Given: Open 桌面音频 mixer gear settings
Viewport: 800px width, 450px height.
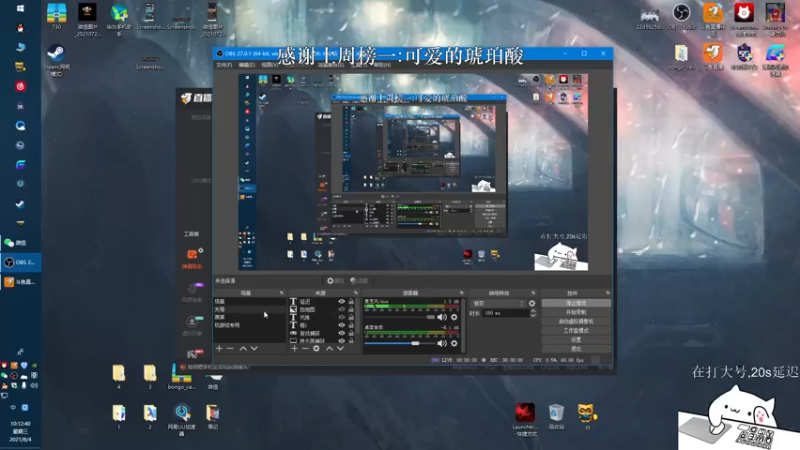Looking at the screenshot, I should point(454,343).
